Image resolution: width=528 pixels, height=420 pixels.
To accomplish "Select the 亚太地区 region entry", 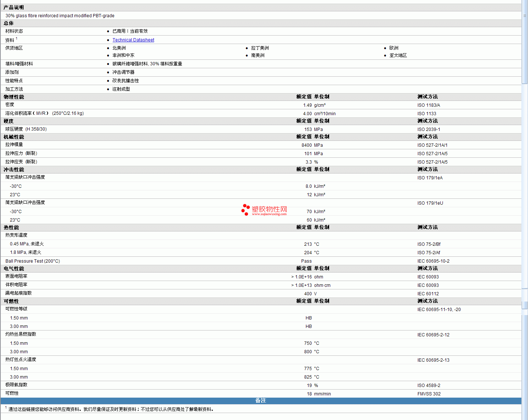I will coord(398,55).
